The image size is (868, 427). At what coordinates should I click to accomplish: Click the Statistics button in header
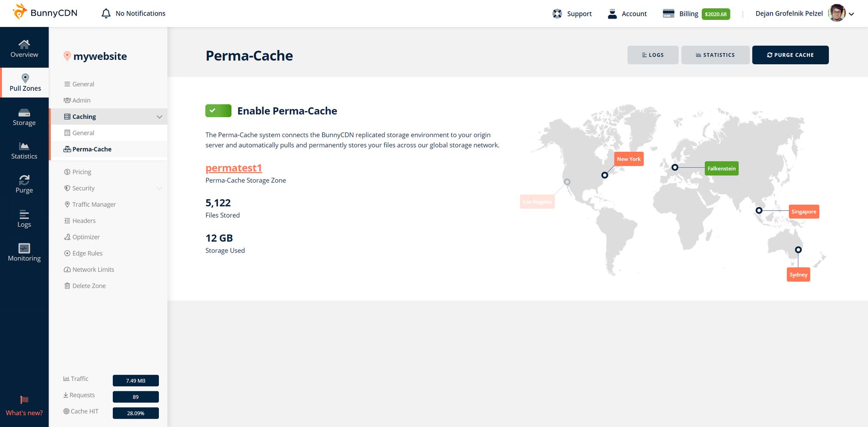tap(715, 55)
